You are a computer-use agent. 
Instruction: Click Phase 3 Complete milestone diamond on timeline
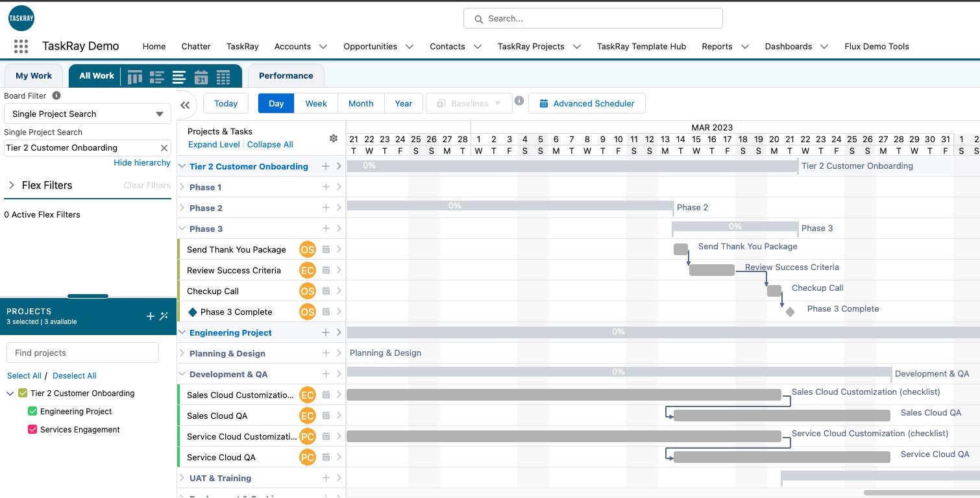(x=790, y=312)
